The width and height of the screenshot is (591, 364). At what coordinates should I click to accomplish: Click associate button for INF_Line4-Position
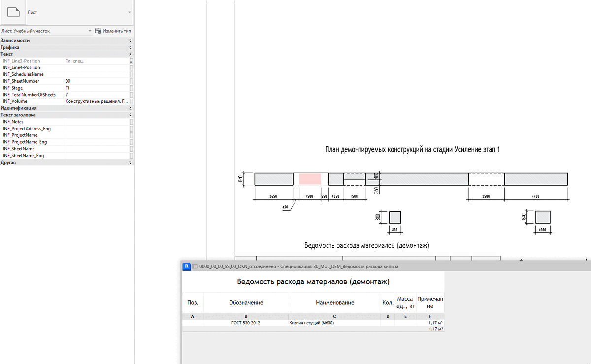point(131,67)
